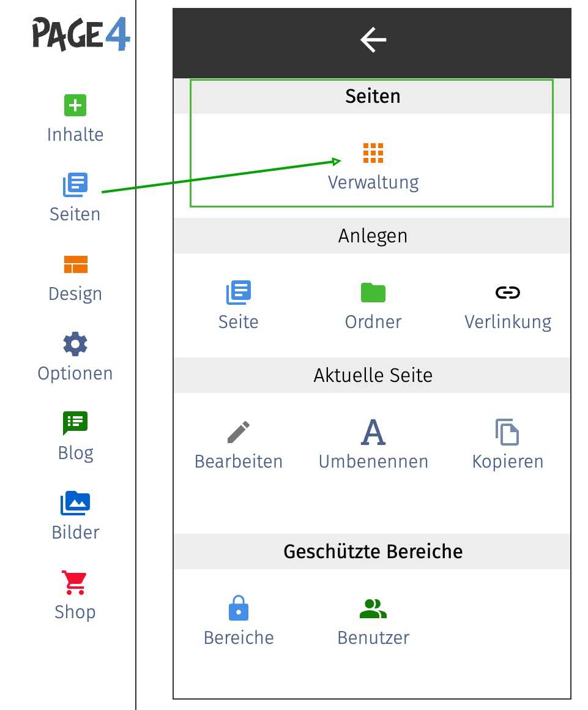The width and height of the screenshot is (588, 710).
Task: Select the Geschützte Bereiche section header
Action: coord(372,551)
